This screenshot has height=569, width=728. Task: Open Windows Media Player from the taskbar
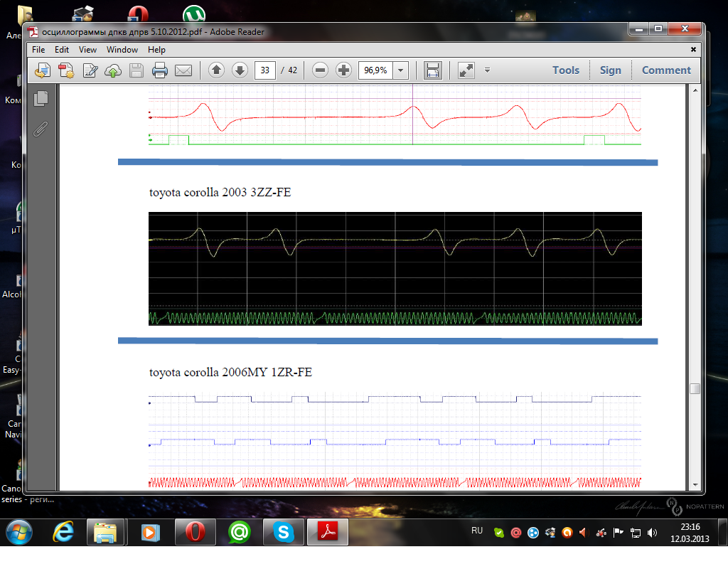(150, 532)
